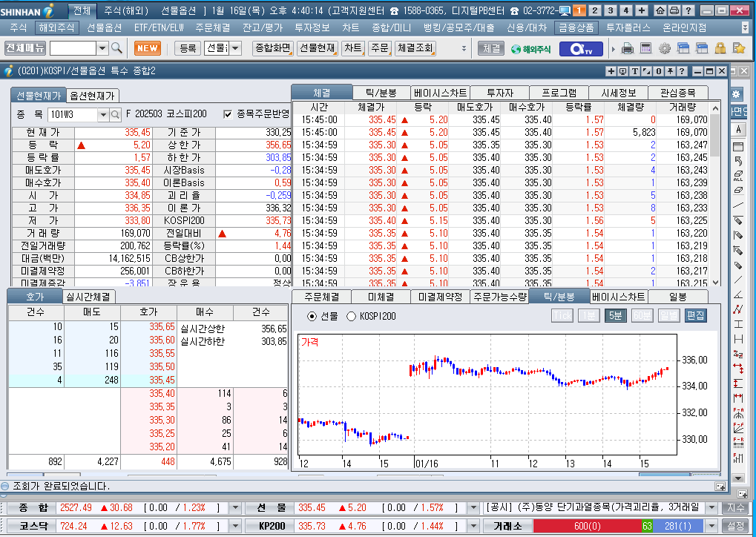
Task: Click the T font icon in 0201 window title
Action: tap(634, 71)
